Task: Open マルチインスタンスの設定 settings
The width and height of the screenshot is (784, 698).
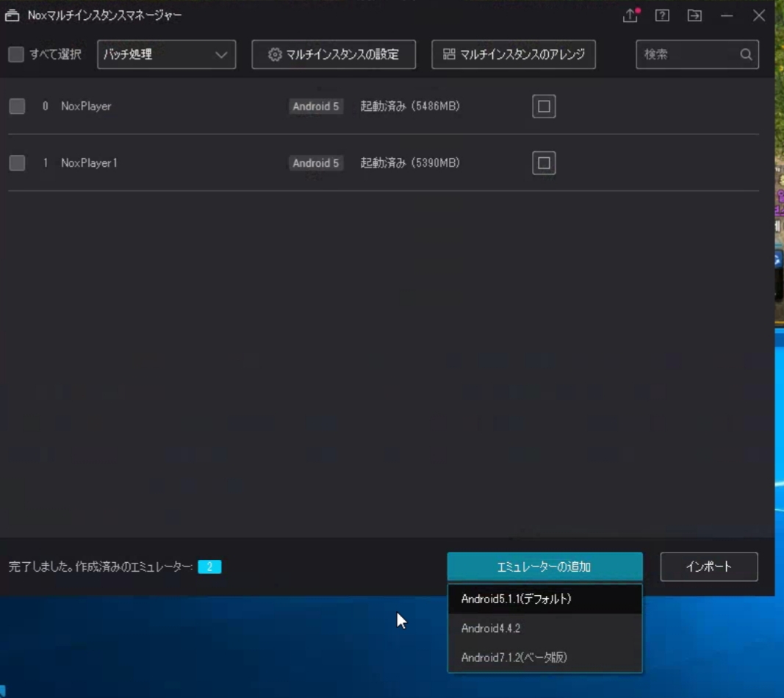Action: tap(334, 54)
